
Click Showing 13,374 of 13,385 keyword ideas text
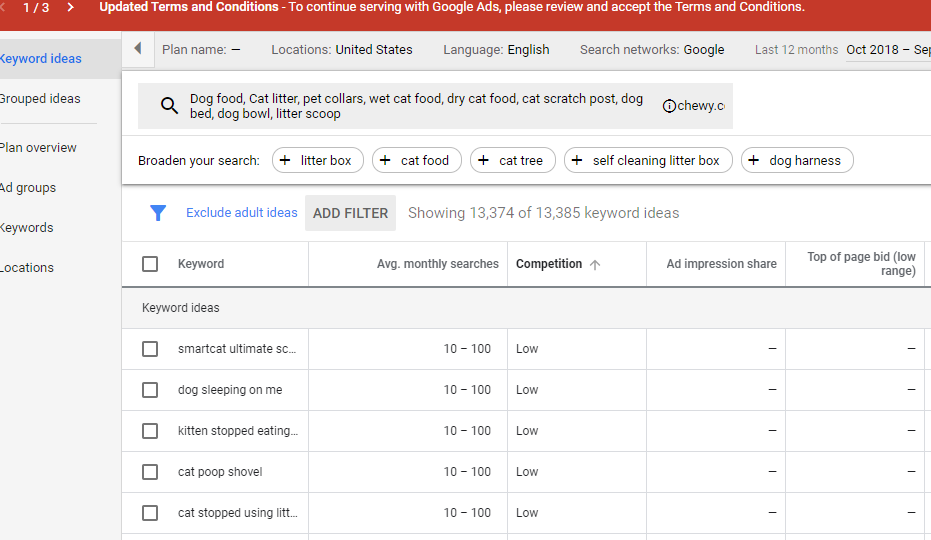(543, 213)
